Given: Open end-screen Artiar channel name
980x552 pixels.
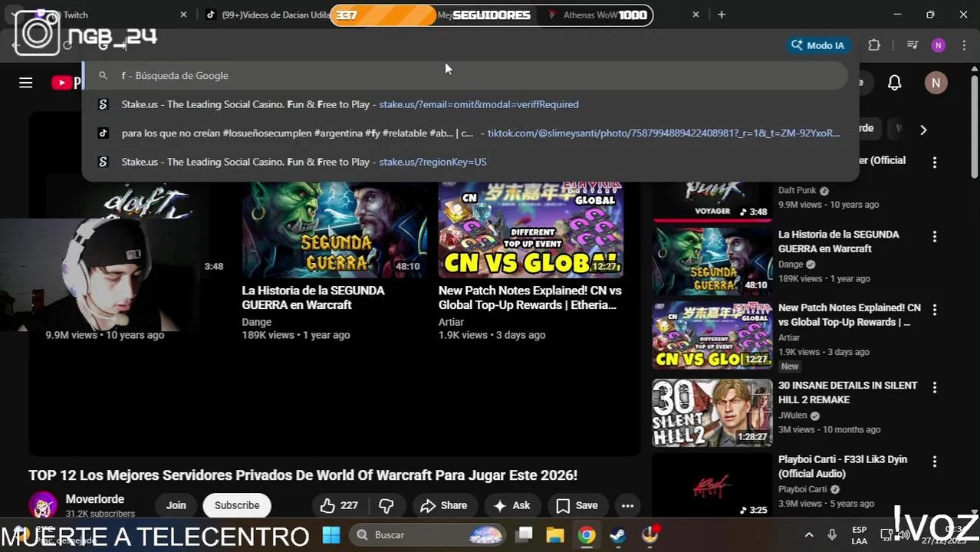Looking at the screenshot, I should [451, 322].
